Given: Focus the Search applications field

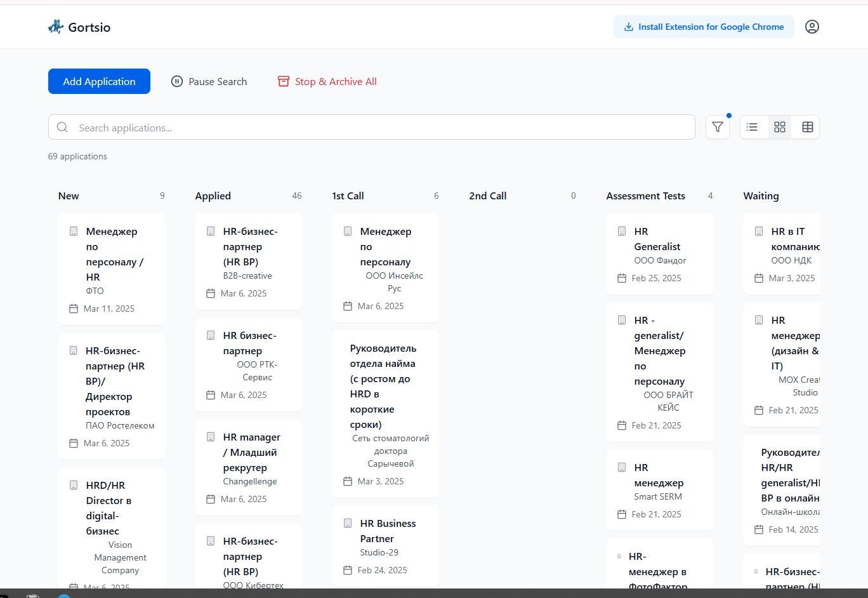Looking at the screenshot, I should point(381,128).
